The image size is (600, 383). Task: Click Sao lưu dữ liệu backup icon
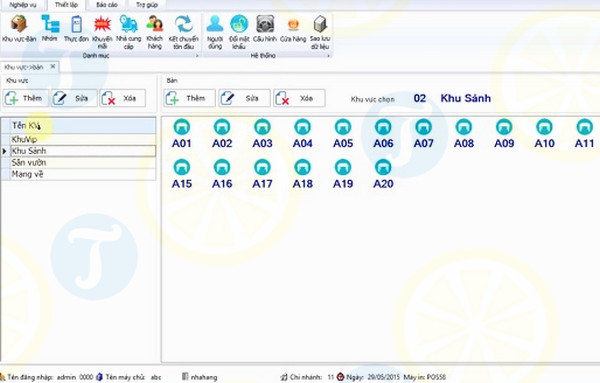pos(320,32)
